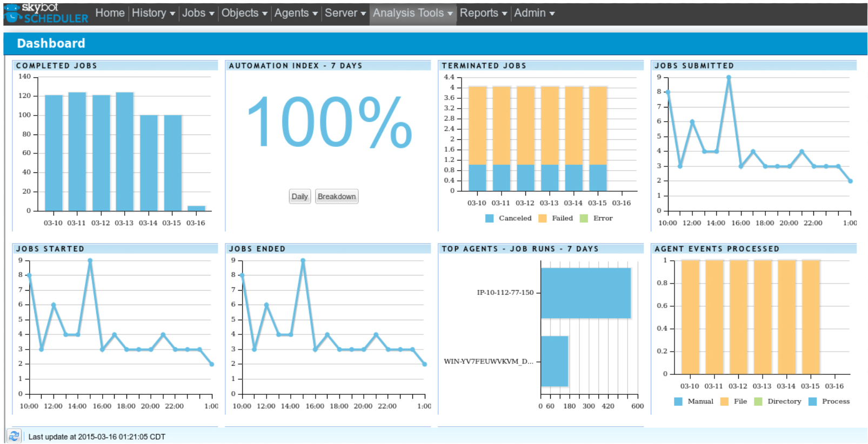Image resolution: width=868 pixels, height=444 pixels.
Task: Expand the Objects dropdown menu
Action: pos(244,13)
